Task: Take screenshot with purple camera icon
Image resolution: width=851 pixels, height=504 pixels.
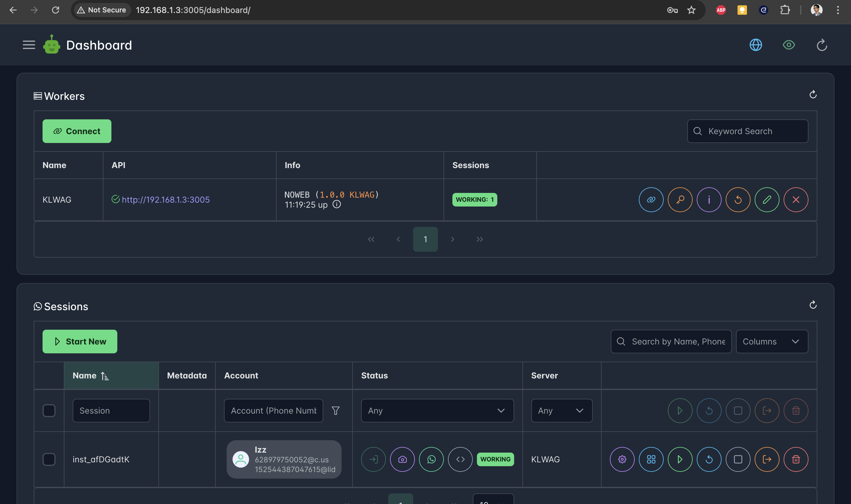Action: coord(402,459)
